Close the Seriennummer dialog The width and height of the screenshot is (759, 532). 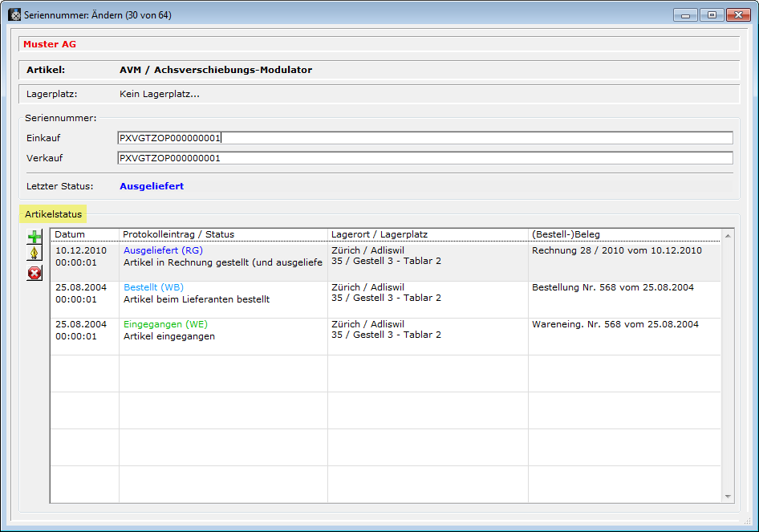[737, 14]
